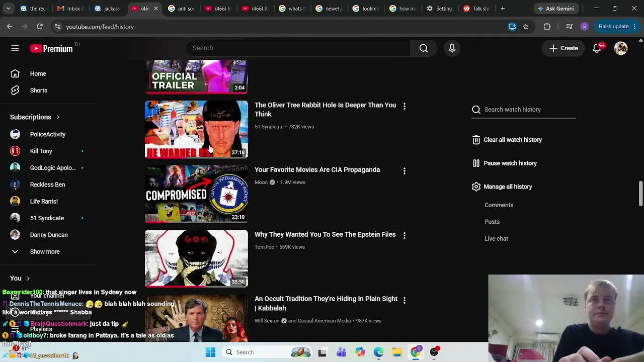Click the Home icon in the sidebar
This screenshot has width=644, height=362.
[15, 74]
